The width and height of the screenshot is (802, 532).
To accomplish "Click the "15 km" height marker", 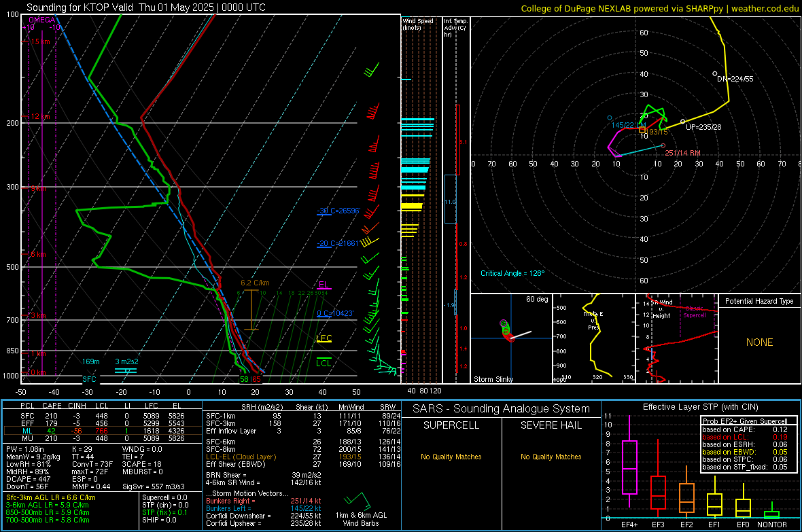I will tap(40, 41).
